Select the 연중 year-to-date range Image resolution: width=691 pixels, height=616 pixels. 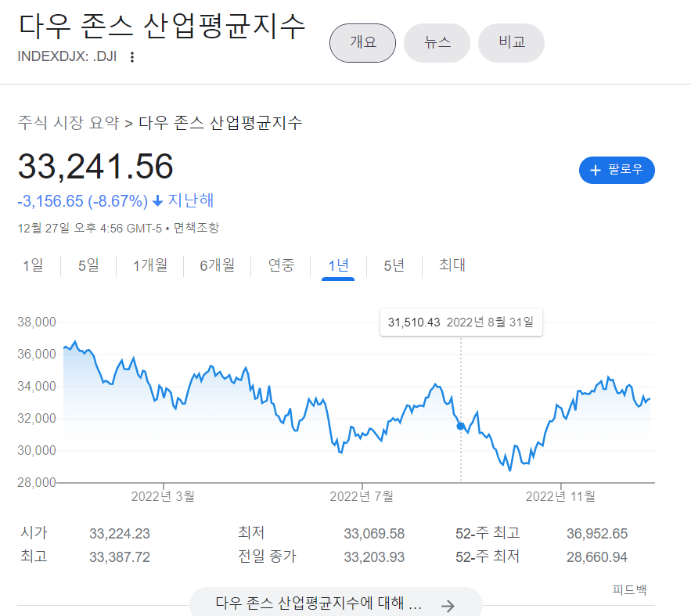(281, 265)
